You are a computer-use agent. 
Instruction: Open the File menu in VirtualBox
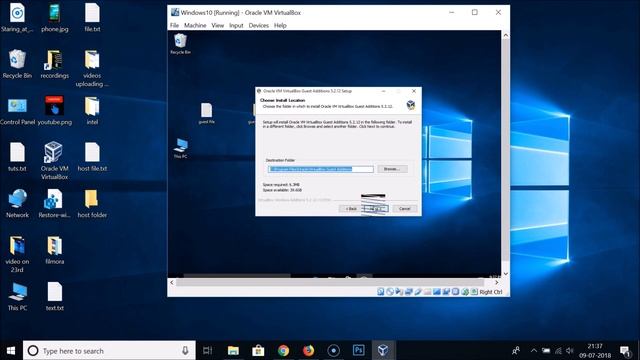(174, 25)
